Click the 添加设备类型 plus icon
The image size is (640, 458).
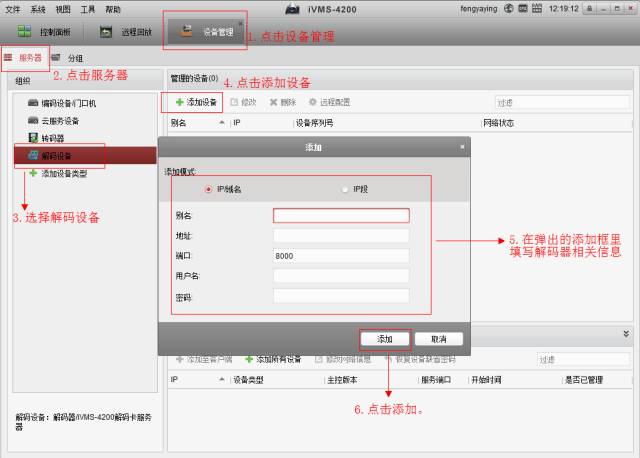click(33, 173)
